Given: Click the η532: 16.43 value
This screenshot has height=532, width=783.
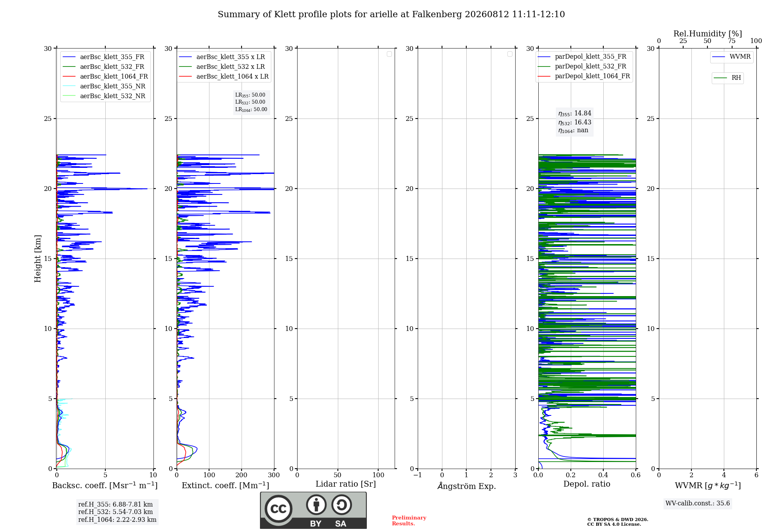Looking at the screenshot, I should (x=575, y=122).
